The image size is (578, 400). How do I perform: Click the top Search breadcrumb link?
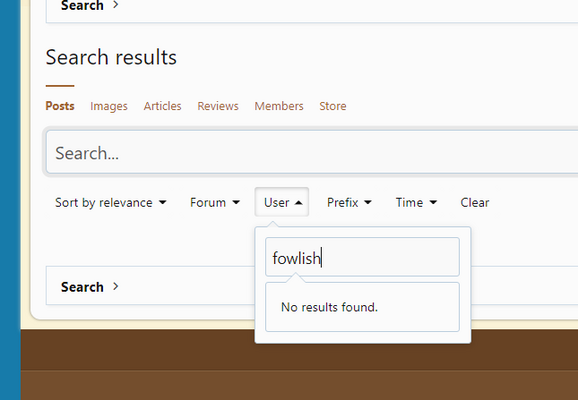point(82,5)
